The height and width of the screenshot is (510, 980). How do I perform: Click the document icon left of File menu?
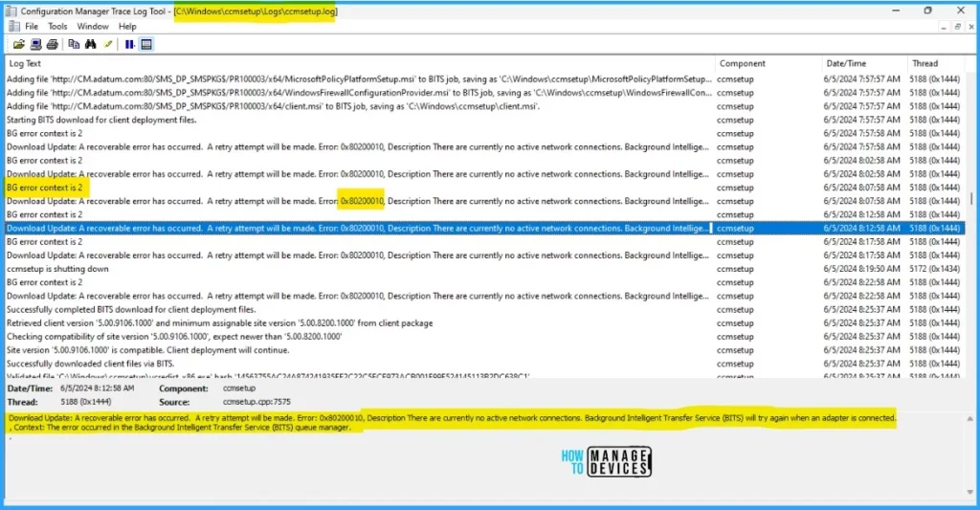pos(13,26)
